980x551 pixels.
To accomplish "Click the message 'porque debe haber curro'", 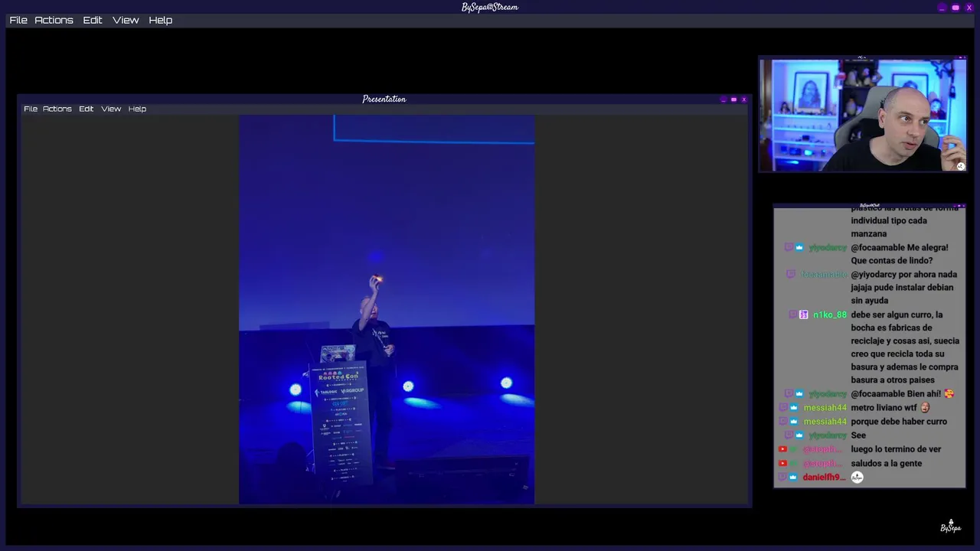I will click(899, 421).
